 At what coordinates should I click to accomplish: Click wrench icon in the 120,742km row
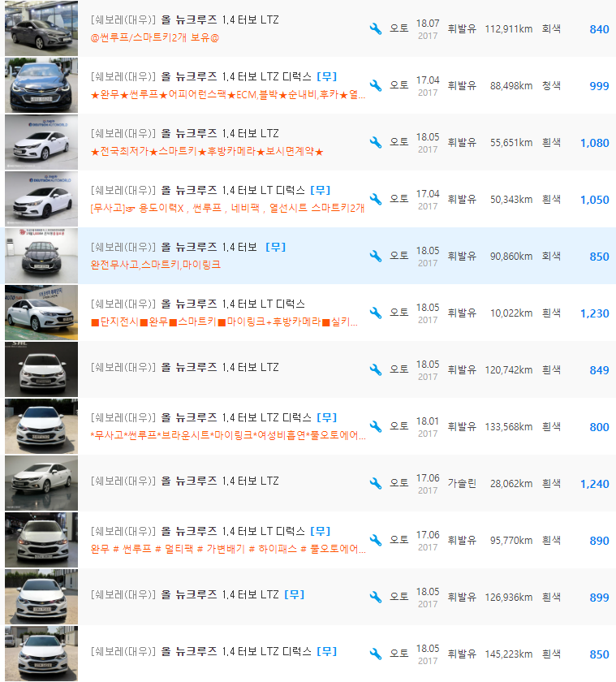coord(376,370)
